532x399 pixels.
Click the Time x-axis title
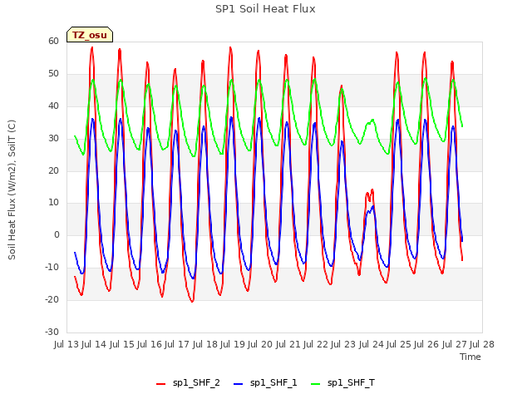(470, 357)
